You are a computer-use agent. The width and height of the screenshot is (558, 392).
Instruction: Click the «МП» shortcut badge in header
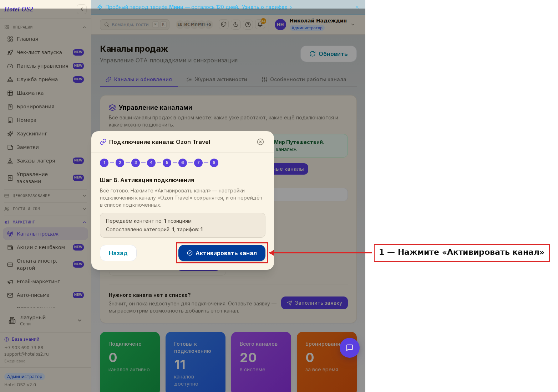(x=202, y=24)
